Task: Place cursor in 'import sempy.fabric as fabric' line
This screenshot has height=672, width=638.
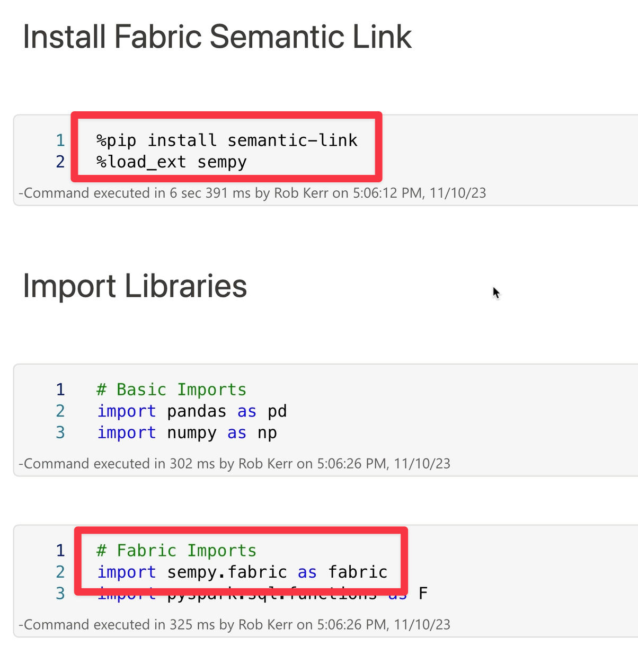Action: (242, 572)
